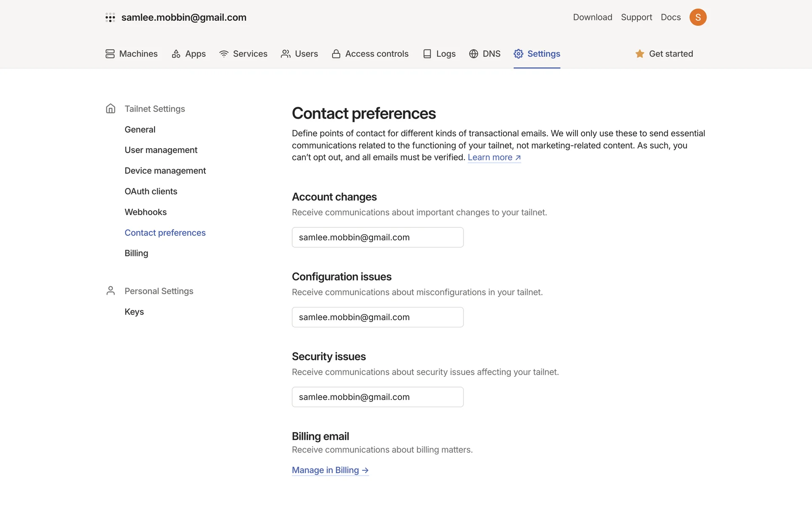Click the Account changes email field
Image resolution: width=812 pixels, height=508 pixels.
(377, 237)
